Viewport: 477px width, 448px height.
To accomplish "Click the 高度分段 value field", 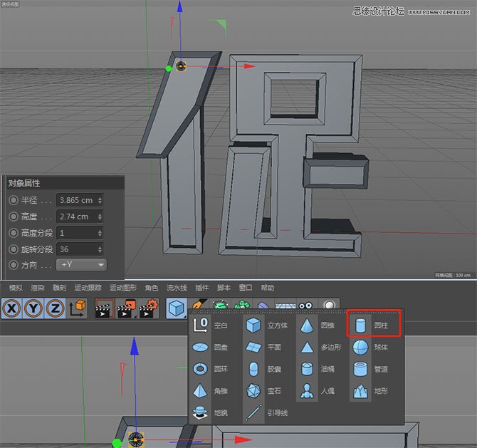I will [x=80, y=233].
